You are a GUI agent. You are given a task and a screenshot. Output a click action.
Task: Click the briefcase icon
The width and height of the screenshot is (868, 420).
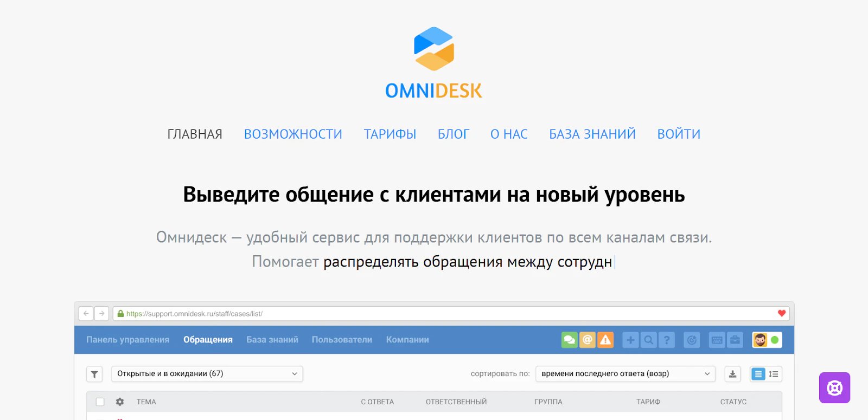tap(735, 340)
